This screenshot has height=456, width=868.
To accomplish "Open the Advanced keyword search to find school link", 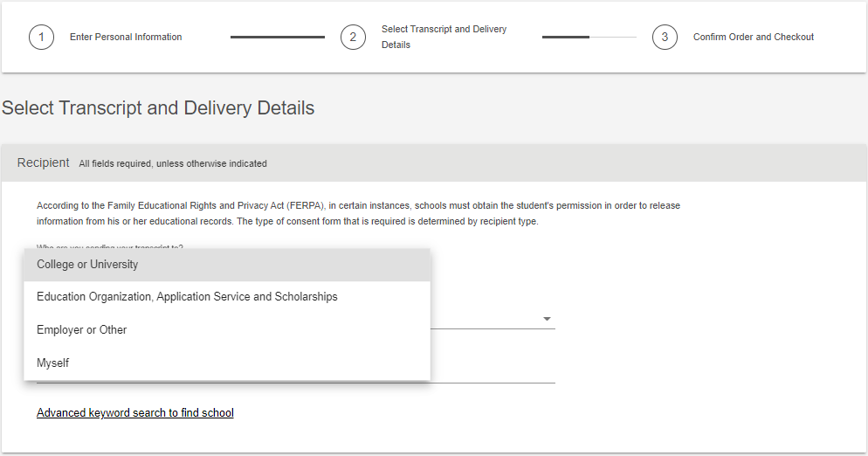I will point(135,413).
